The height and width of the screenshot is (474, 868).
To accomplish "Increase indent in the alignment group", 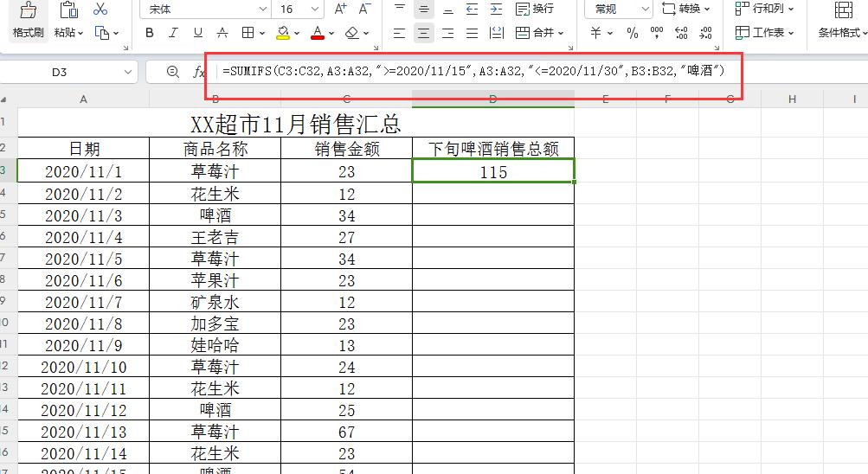I will pos(496,9).
